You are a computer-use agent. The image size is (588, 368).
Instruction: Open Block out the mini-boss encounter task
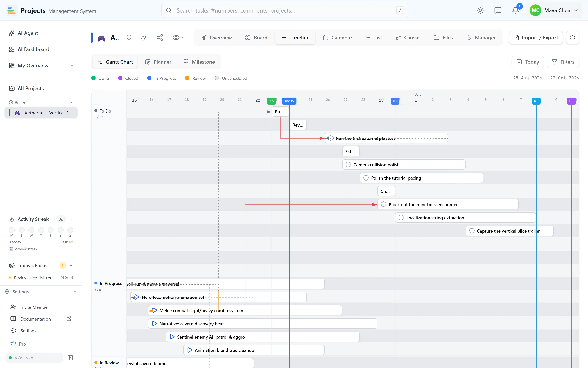(448, 204)
